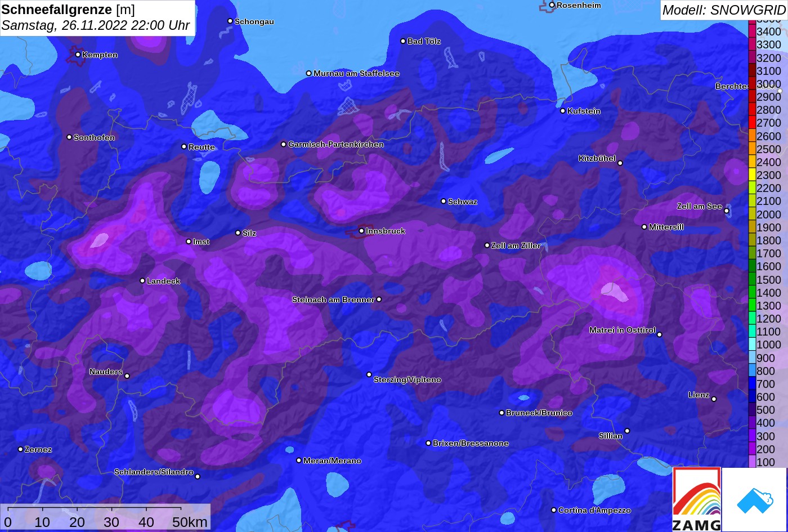Click the Murnau am Staffelsee label
This screenshot has height=532, width=788.
pyautogui.click(x=357, y=73)
